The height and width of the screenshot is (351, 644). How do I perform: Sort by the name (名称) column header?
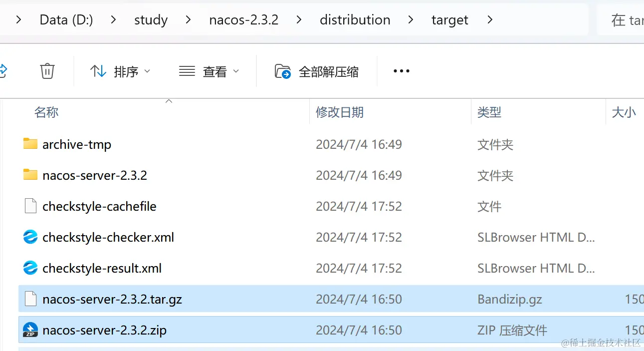point(46,112)
